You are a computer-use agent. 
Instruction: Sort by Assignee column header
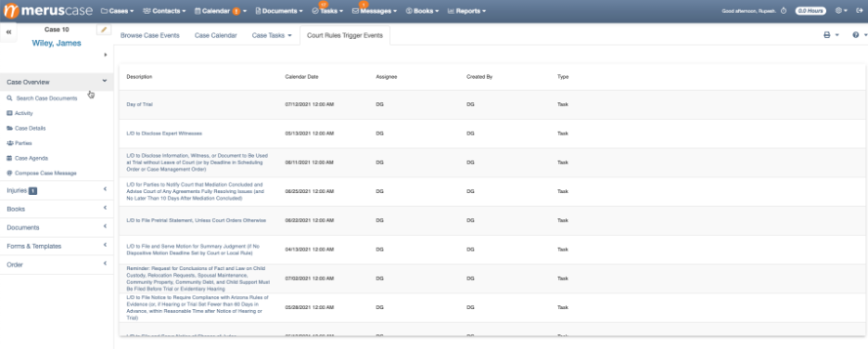[387, 76]
